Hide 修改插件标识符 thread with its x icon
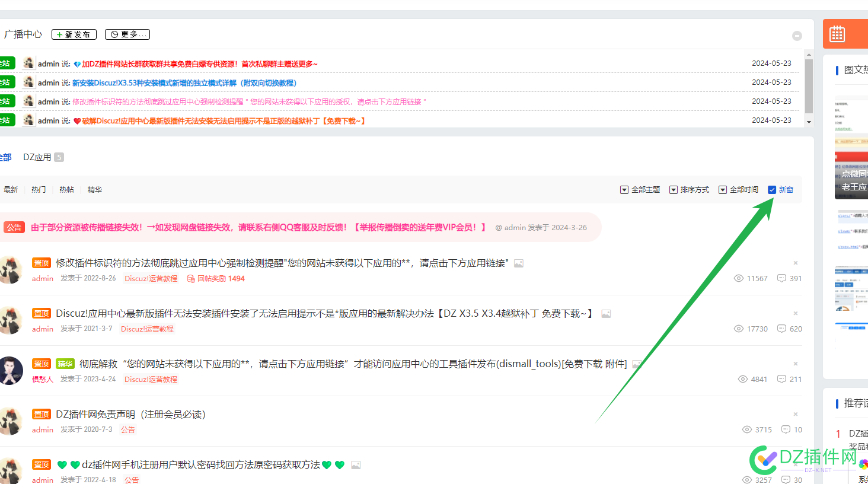Image resolution: width=868 pixels, height=484 pixels. (x=796, y=263)
